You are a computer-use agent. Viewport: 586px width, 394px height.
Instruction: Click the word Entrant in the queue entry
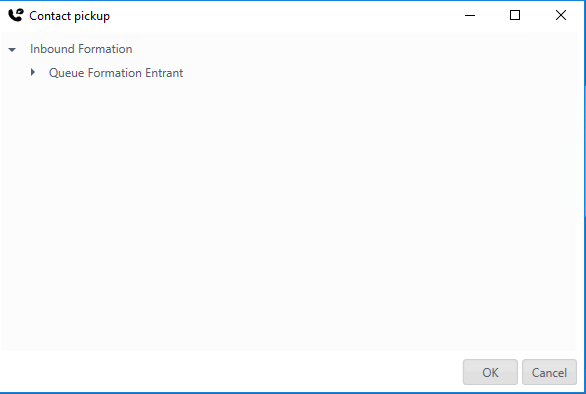pos(164,73)
